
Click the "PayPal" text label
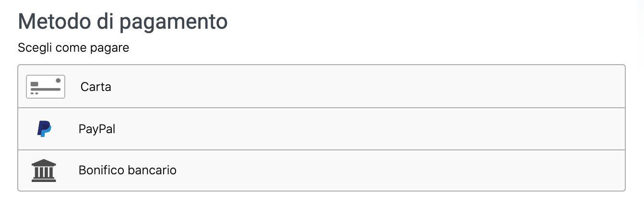[x=97, y=129]
